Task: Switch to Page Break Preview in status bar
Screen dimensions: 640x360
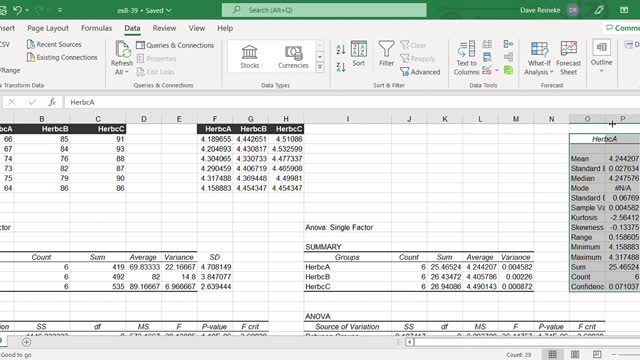Action: click(x=597, y=354)
